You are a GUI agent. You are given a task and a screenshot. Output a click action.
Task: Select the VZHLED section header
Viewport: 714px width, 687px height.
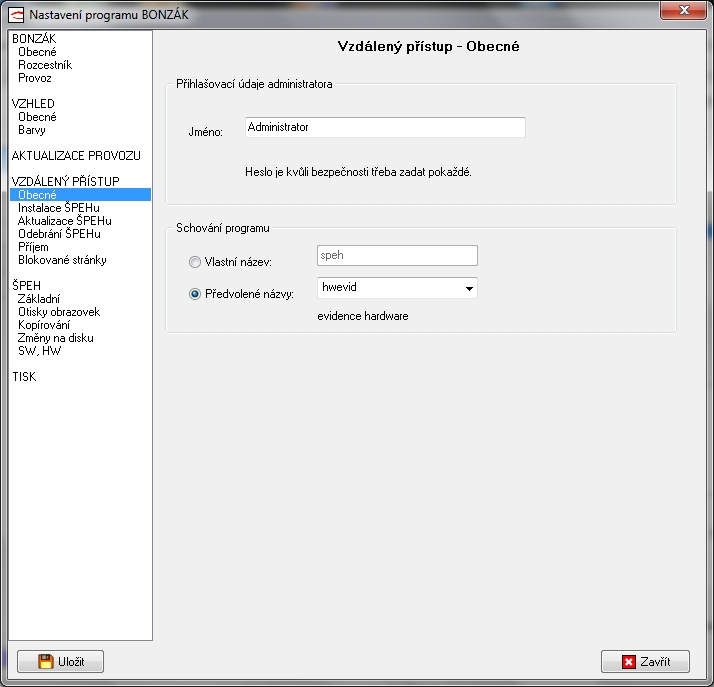pos(33,104)
